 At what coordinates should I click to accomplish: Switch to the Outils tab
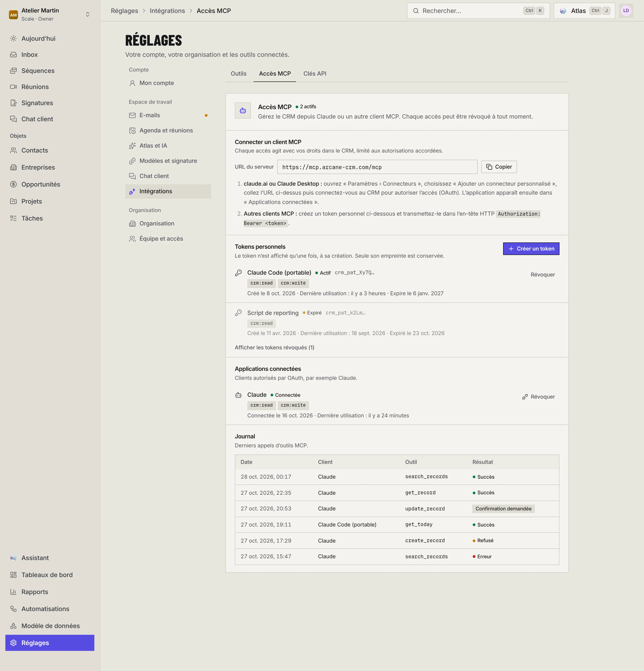tap(239, 74)
